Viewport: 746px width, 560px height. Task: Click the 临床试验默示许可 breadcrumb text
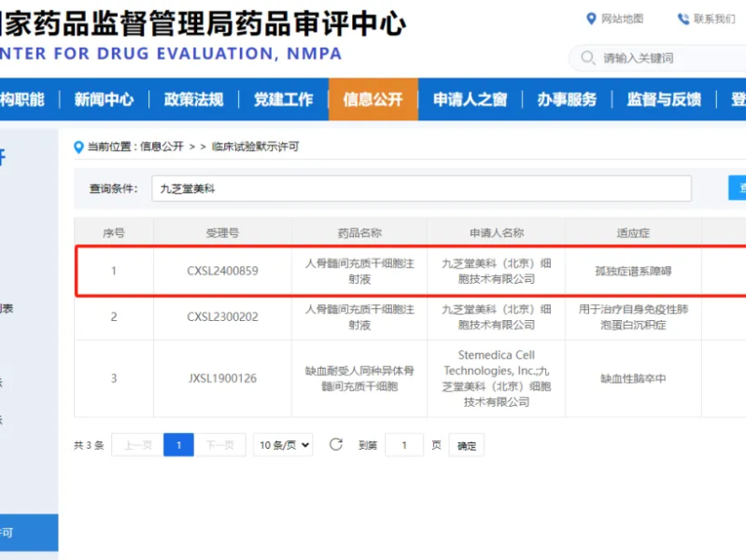(256, 147)
